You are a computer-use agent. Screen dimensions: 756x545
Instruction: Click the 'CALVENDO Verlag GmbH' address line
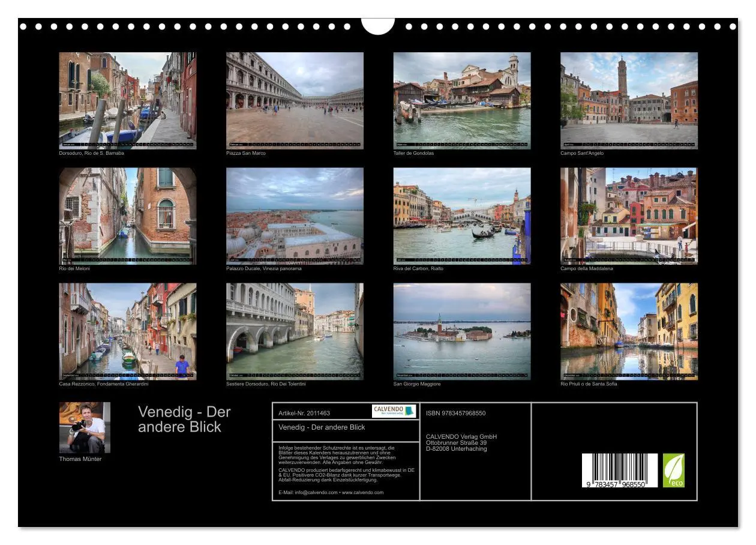click(461, 436)
